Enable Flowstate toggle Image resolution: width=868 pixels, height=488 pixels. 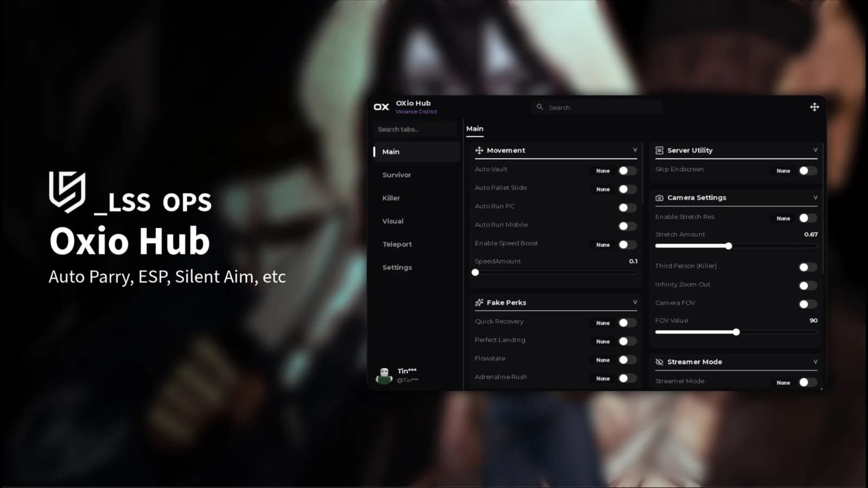[628, 359]
